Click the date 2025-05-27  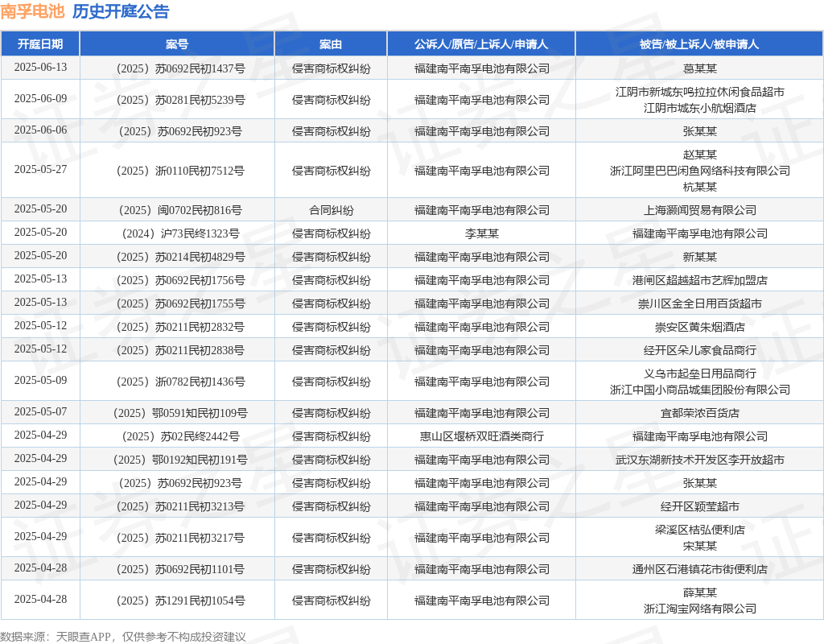click(40, 169)
